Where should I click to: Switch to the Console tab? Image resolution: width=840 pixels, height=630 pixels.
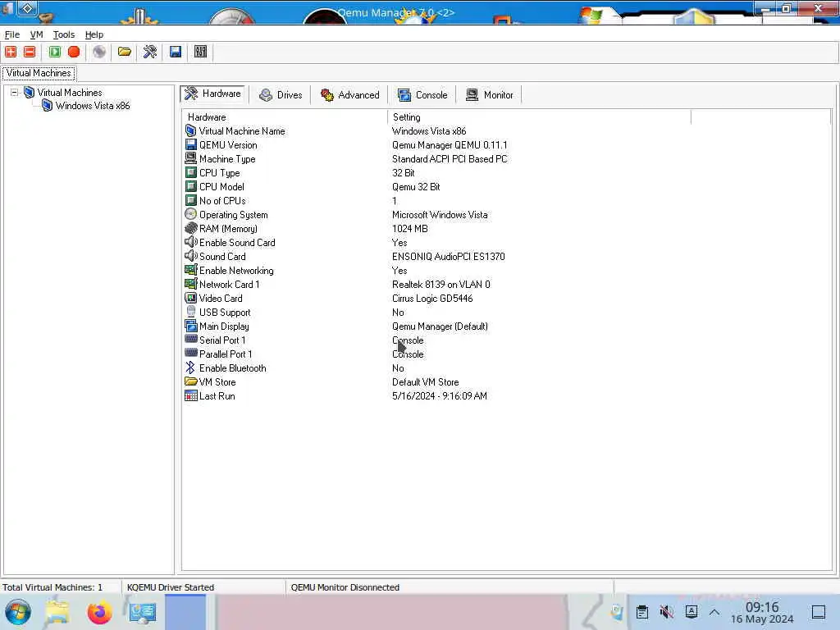[422, 95]
